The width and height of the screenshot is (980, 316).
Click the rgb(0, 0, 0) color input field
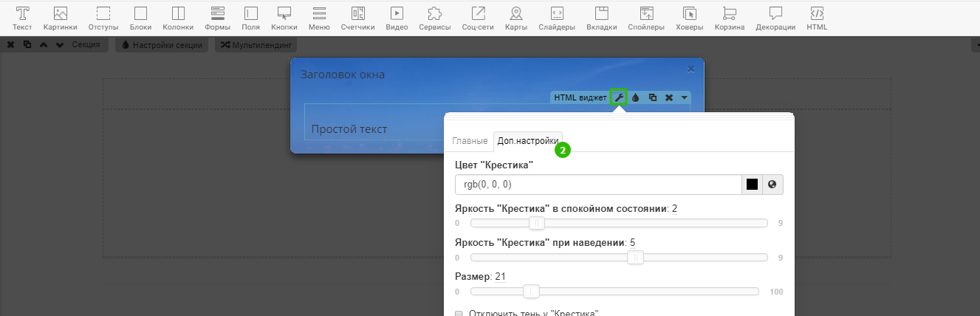tap(598, 185)
